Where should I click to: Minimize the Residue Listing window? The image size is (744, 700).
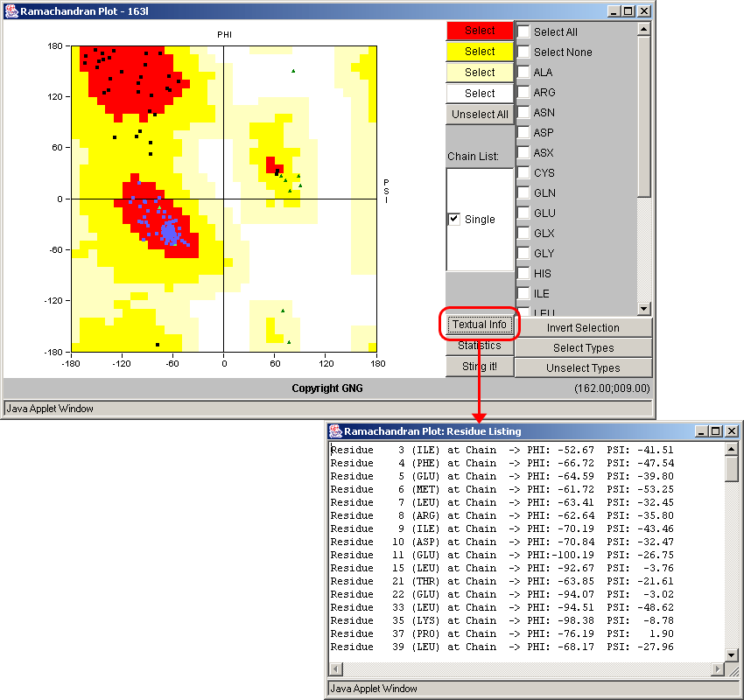point(701,431)
